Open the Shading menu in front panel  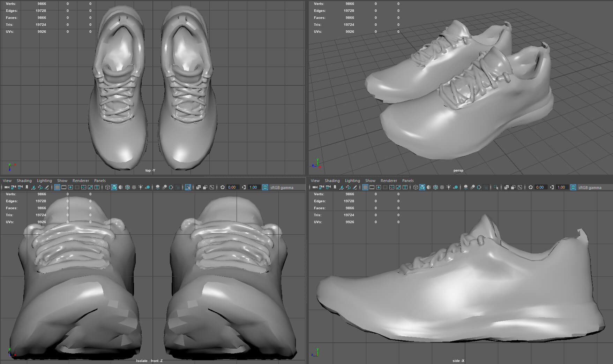click(x=24, y=181)
